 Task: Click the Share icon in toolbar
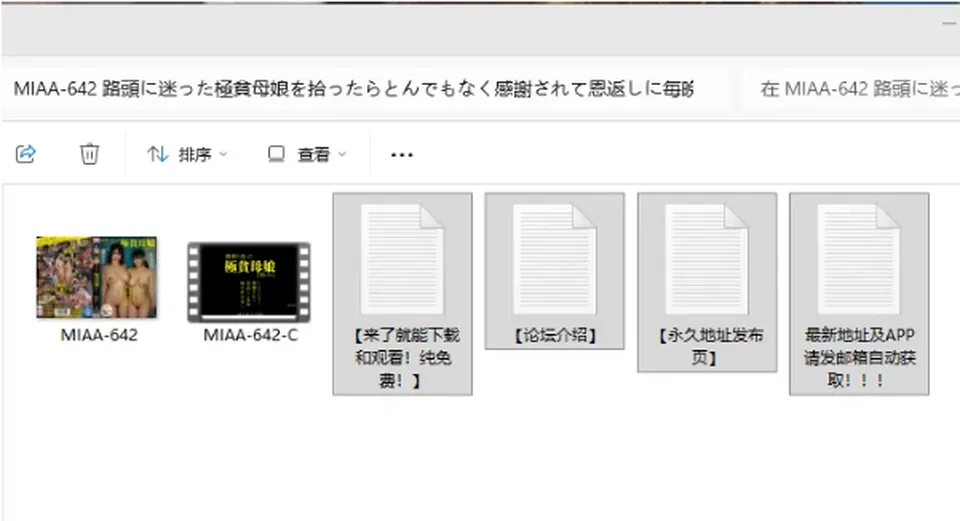[26, 154]
